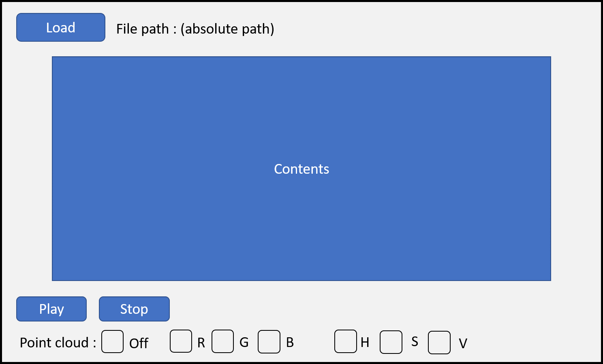Click the "R" text label
The height and width of the screenshot is (364, 603).
[x=201, y=343]
